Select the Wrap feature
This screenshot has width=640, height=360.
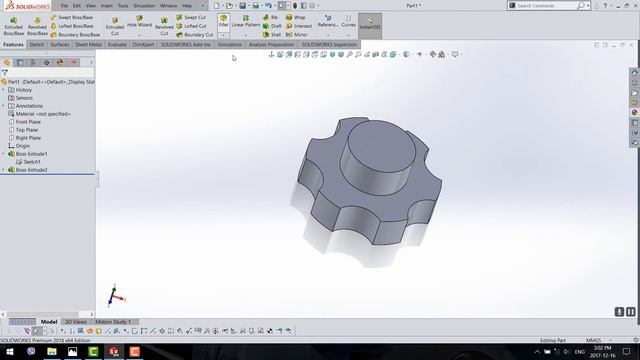(296, 18)
